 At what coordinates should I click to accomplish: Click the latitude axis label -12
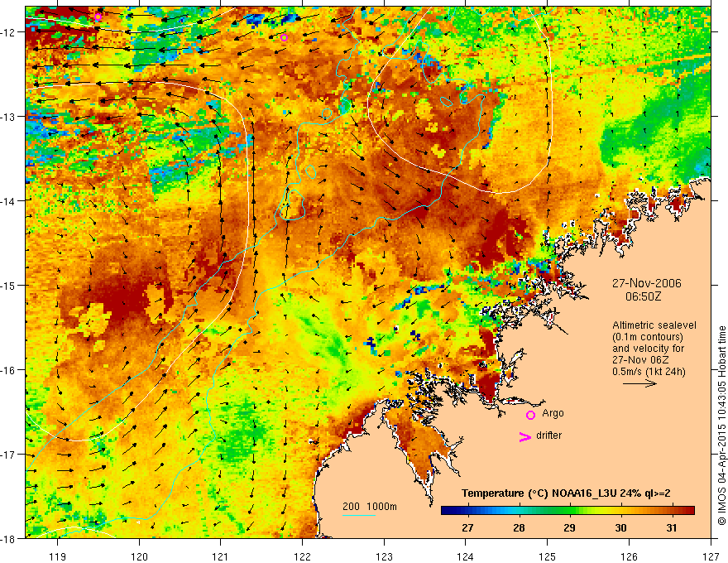tap(9, 32)
